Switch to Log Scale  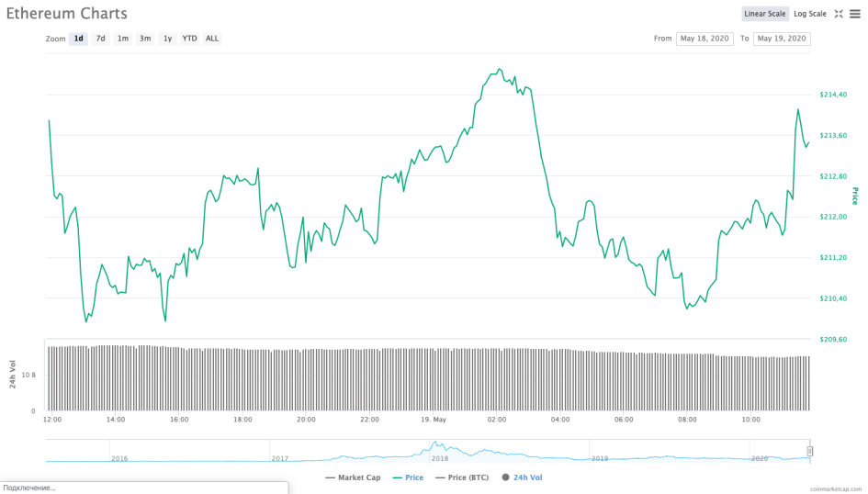pyautogui.click(x=810, y=14)
